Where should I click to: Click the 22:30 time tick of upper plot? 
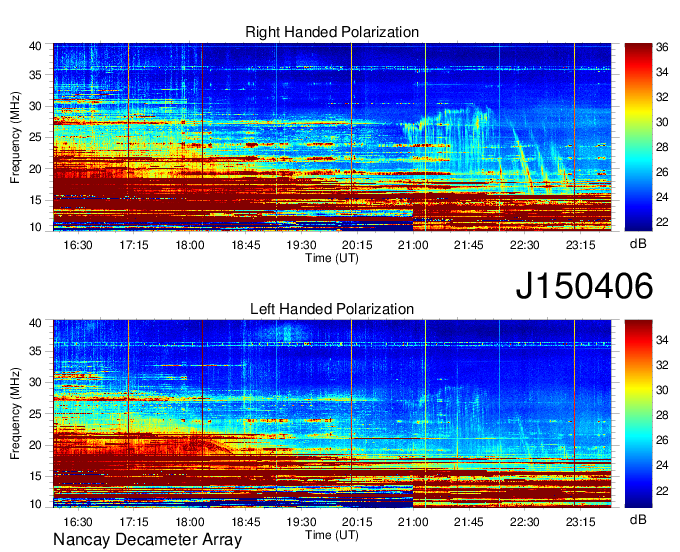[x=524, y=245]
